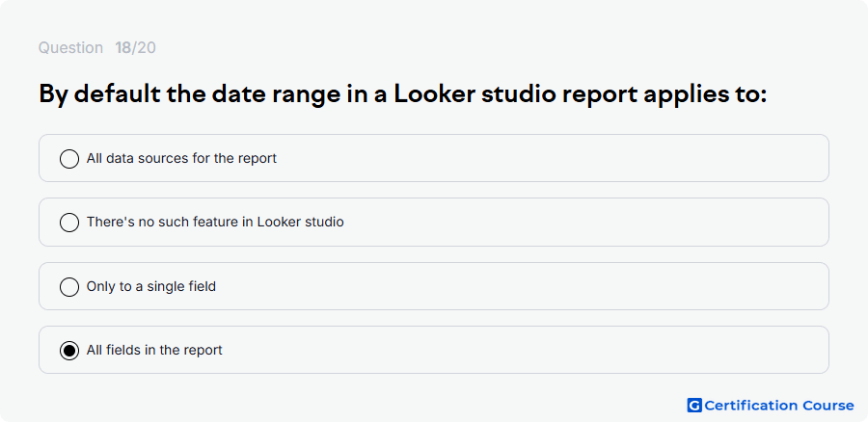Image resolution: width=868 pixels, height=422 pixels.
Task: Click the /20 total question count
Action: tap(144, 48)
